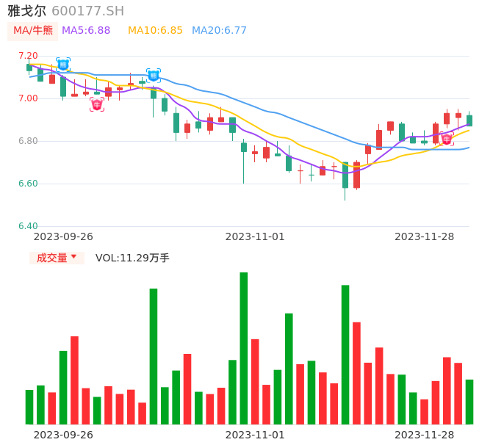This screenshot has height=445, width=504.
Task: Click the 2023-11-28 date label under volume chart
Action: [424, 435]
